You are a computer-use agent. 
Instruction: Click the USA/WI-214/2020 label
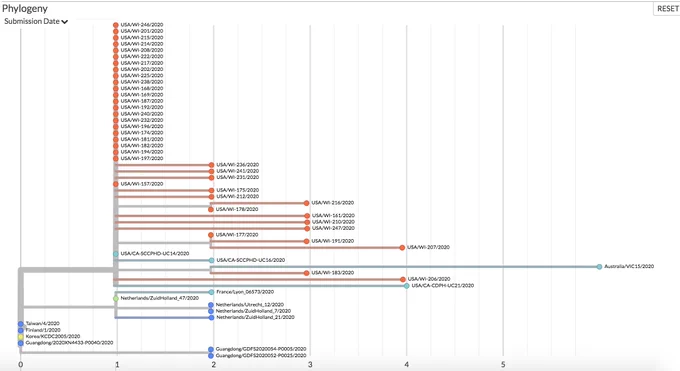142,44
